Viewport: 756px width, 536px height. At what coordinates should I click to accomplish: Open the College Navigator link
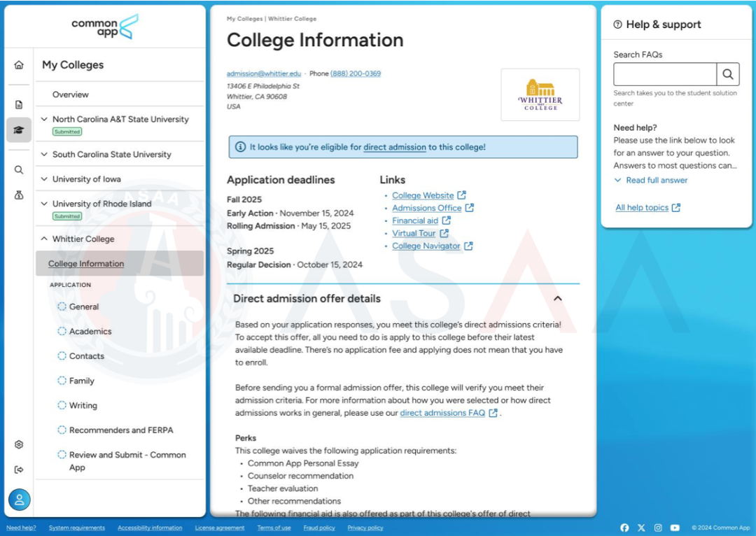coord(426,246)
